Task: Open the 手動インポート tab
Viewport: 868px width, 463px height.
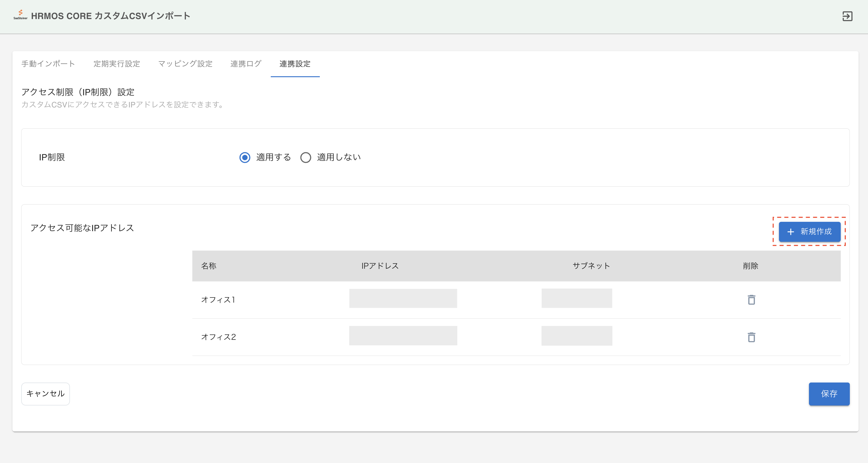Action: point(48,64)
